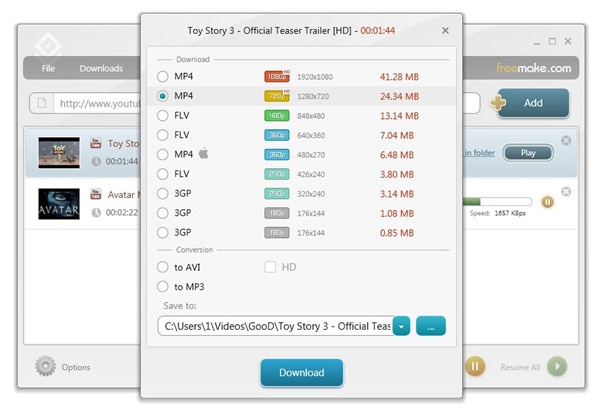This screenshot has width=600, height=413.
Task: Click the plus icon beside Add
Action: [x=498, y=103]
